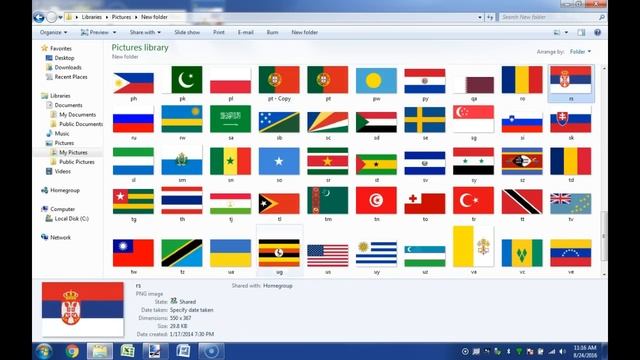Open the Start menu orb
Screen dimensions: 640x360
[x=44, y=351]
